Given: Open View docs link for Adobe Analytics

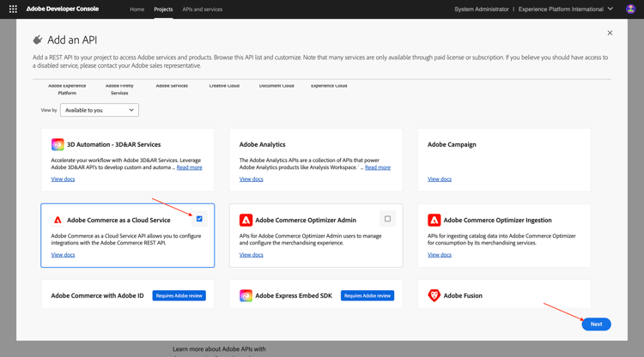Looking at the screenshot, I should tap(251, 179).
